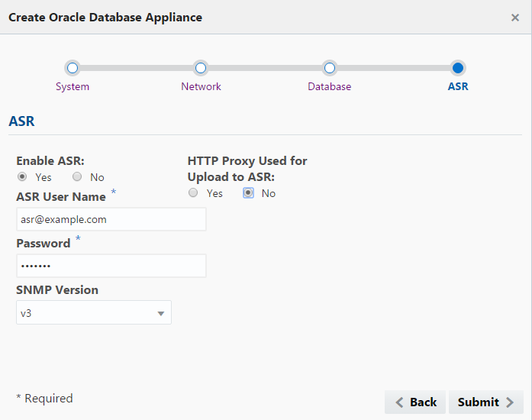Go to the Network step label
This screenshot has height=420, width=532.
(201, 86)
